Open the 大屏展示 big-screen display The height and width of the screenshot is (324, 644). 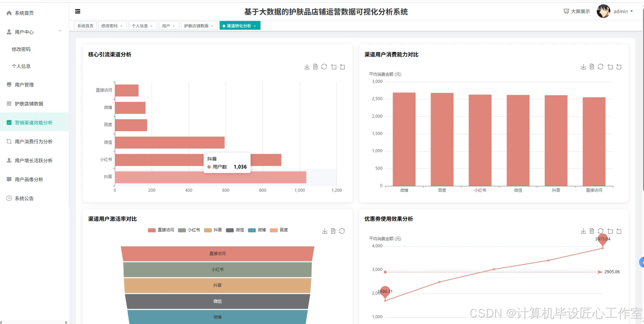click(577, 12)
